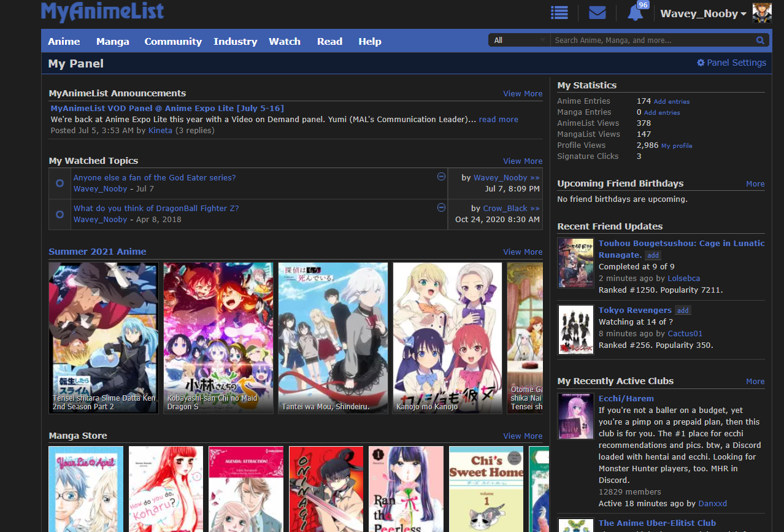The height and width of the screenshot is (532, 784).
Task: Open the Read menu
Action: [x=329, y=41]
